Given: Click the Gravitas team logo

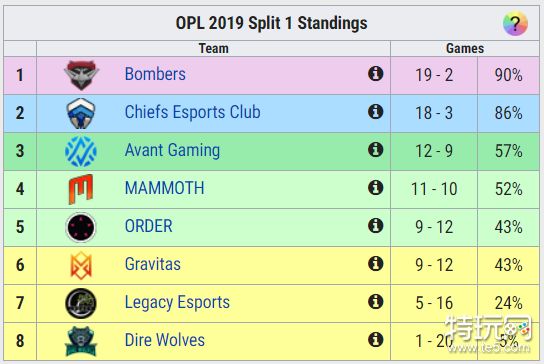Looking at the screenshot, I should tap(81, 265).
